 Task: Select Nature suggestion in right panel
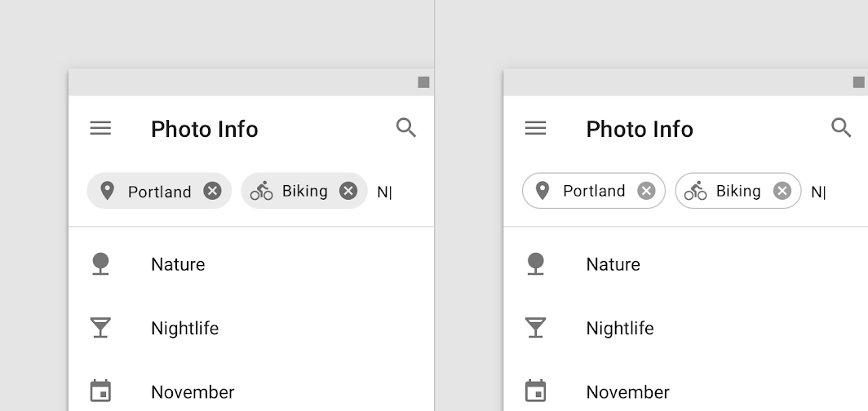613,264
